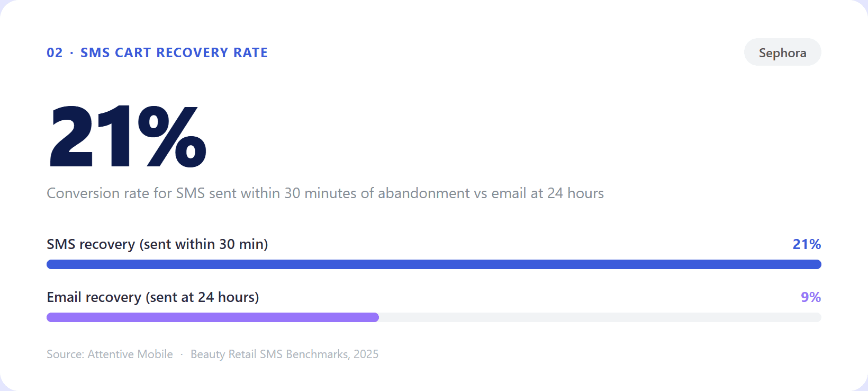Viewport: 868px width, 391px height.
Task: Click the purple 9% value label
Action: tap(810, 297)
